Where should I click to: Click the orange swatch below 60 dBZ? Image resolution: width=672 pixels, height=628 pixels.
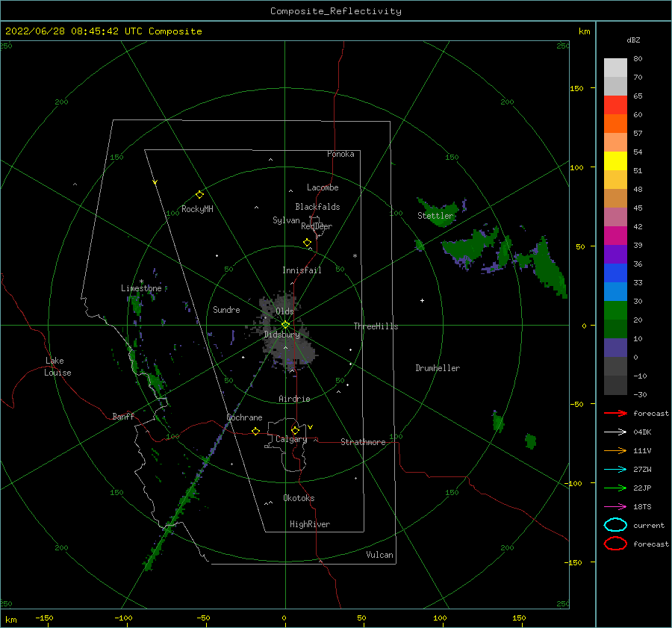coord(615,123)
